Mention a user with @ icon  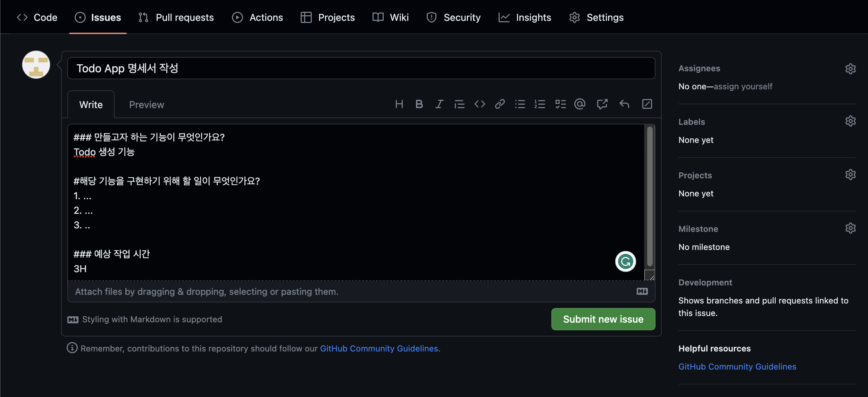click(x=580, y=104)
